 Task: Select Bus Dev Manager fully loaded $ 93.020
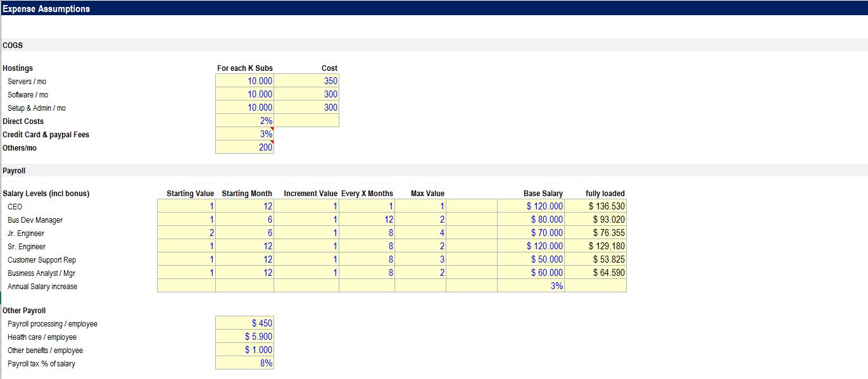595,220
